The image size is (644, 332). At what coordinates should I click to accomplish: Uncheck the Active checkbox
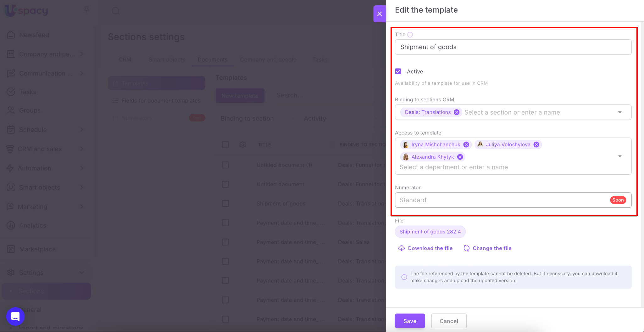[x=398, y=71]
